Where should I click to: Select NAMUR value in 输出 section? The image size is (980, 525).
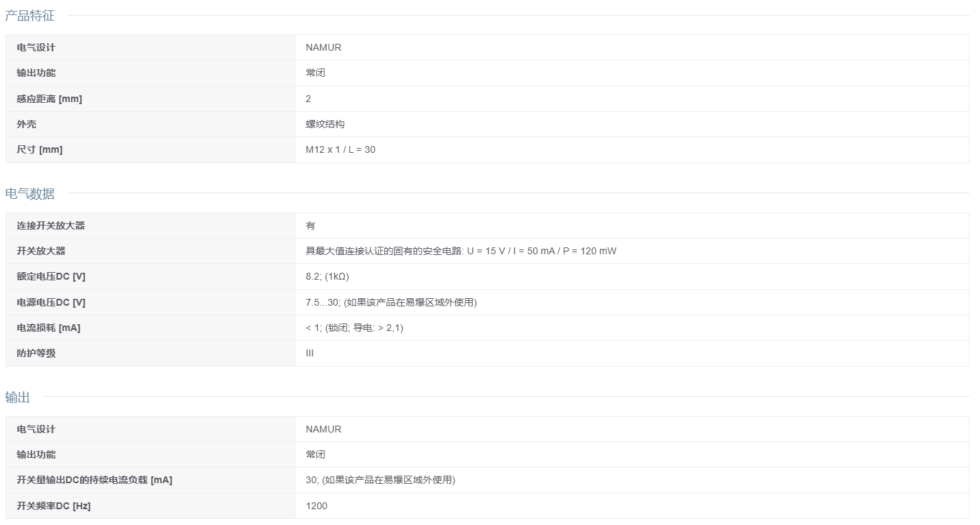click(x=323, y=429)
